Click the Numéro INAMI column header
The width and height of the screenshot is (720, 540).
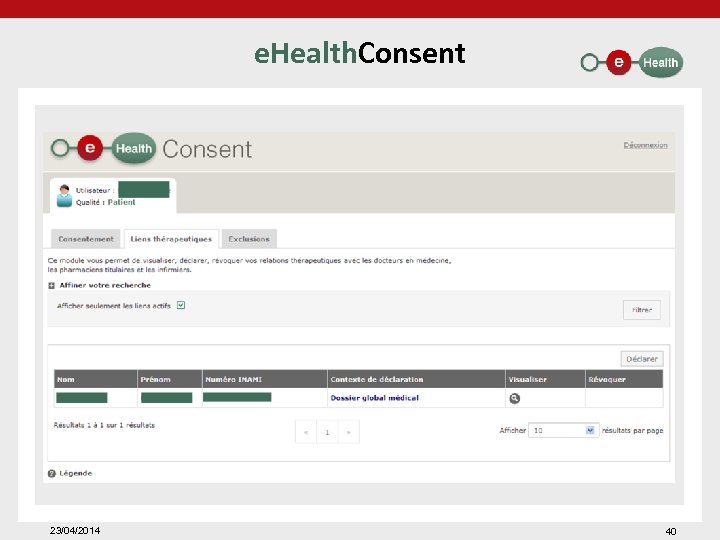point(264,379)
